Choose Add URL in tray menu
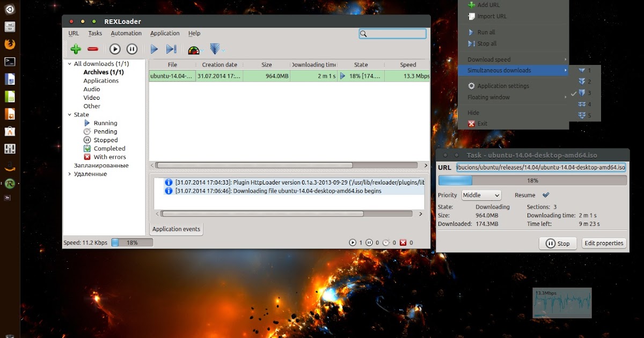The height and width of the screenshot is (338, 644). pyautogui.click(x=514, y=5)
